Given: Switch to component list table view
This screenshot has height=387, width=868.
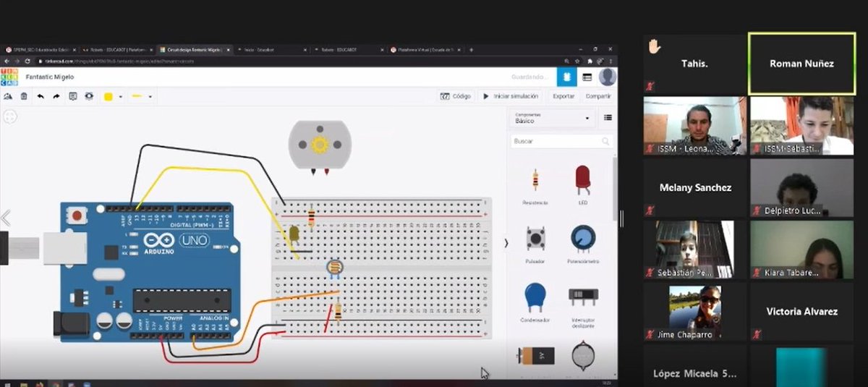Looking at the screenshot, I should pos(587,77).
